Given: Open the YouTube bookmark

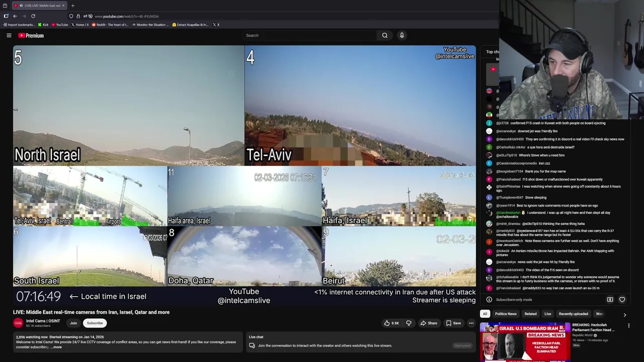Looking at the screenshot, I should click(x=60, y=25).
